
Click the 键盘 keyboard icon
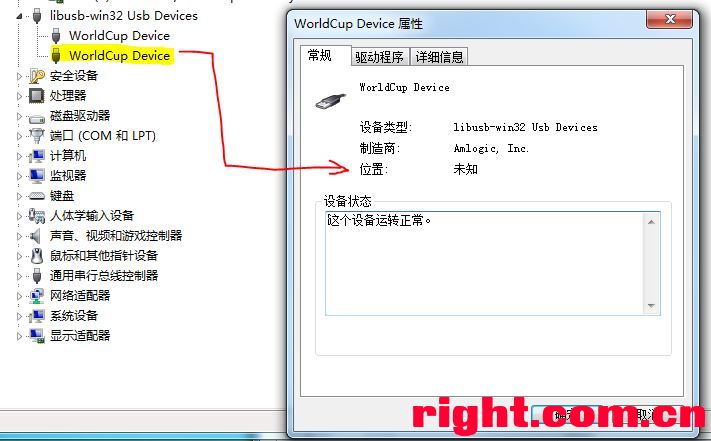36,196
